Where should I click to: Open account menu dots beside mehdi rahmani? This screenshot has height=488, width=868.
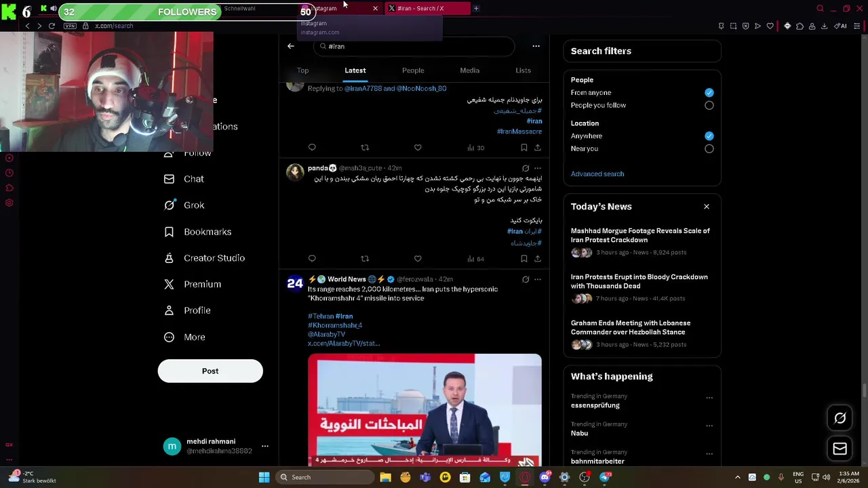(265, 446)
